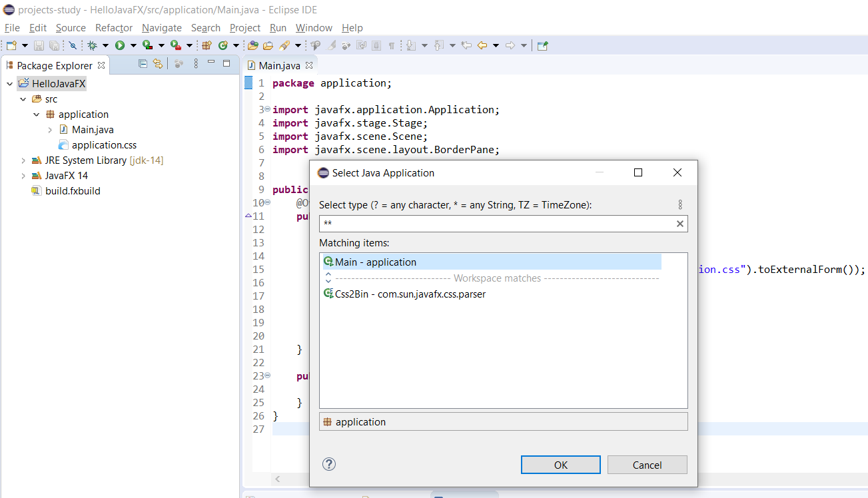Maximize the Package Explorer view

point(226,63)
